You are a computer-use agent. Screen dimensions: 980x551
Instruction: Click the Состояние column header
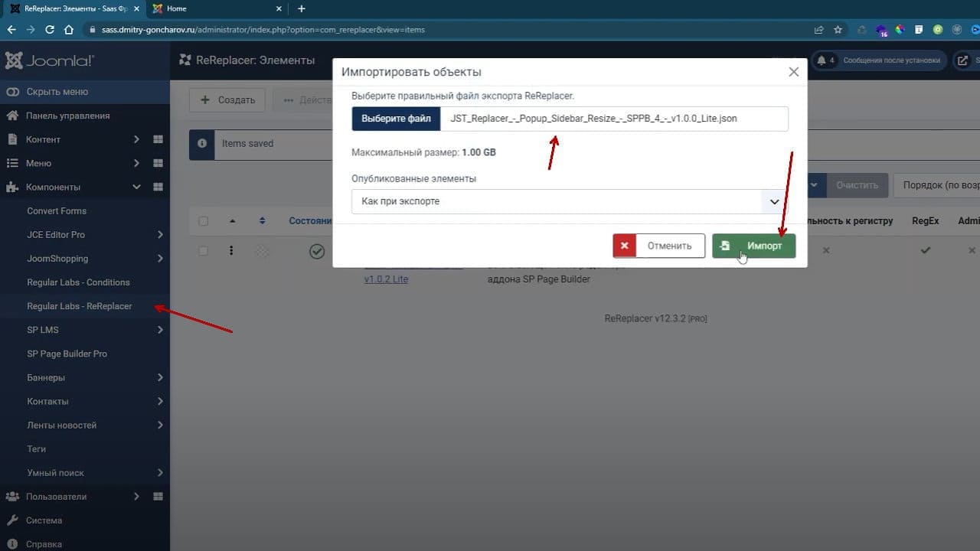[x=310, y=221]
